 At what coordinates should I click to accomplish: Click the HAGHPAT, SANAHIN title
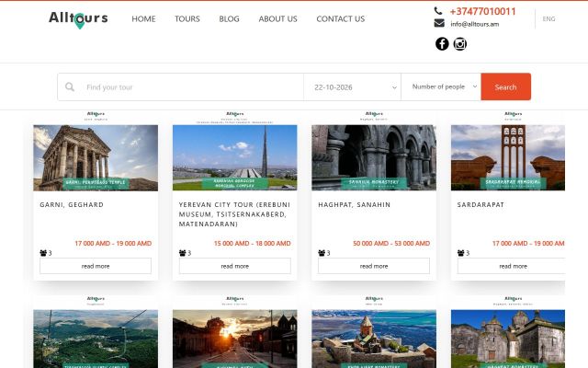coord(355,204)
